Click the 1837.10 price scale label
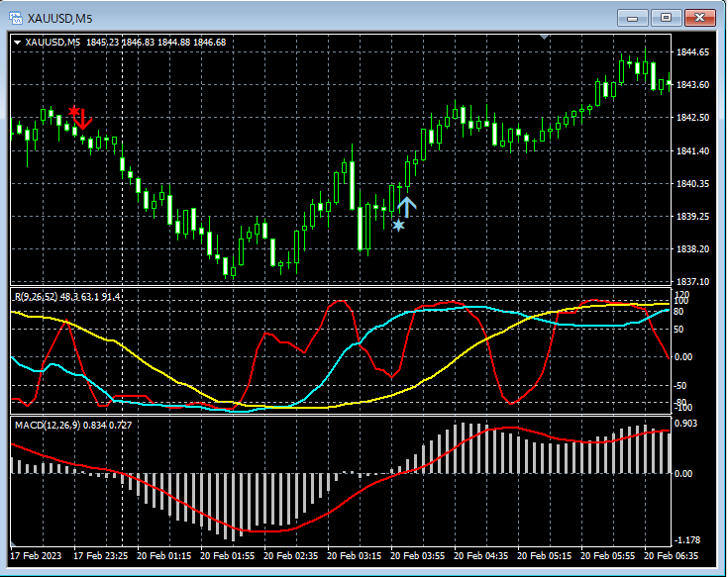Image resolution: width=728 pixels, height=577 pixels. click(692, 281)
